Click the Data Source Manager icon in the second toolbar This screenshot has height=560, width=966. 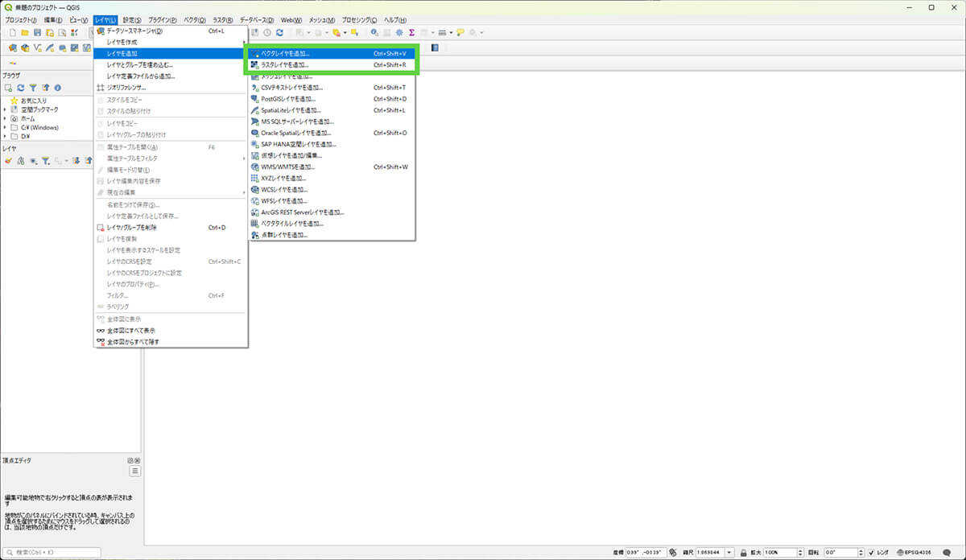(13, 47)
